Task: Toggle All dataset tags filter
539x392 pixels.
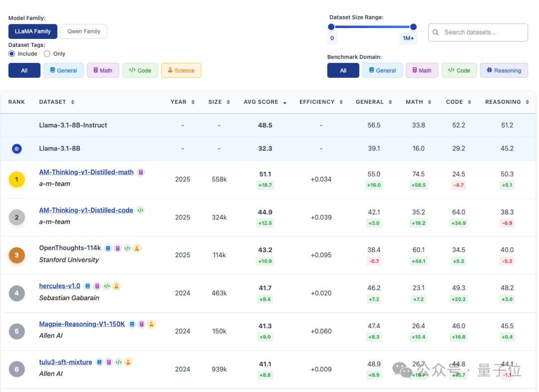Action: point(24,70)
